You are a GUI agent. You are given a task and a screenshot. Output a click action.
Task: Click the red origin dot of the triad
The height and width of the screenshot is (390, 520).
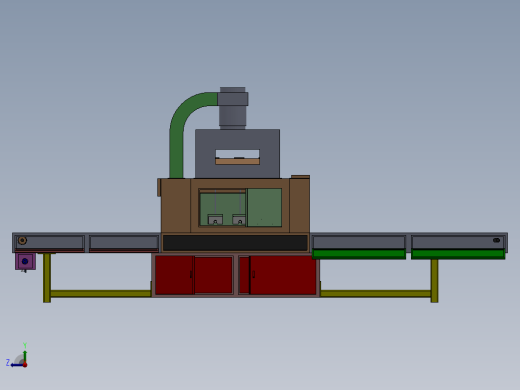(x=25, y=365)
